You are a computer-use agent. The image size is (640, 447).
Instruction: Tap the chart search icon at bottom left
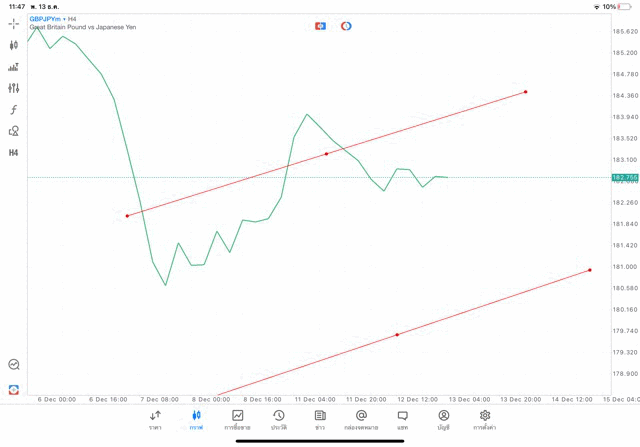point(14,365)
